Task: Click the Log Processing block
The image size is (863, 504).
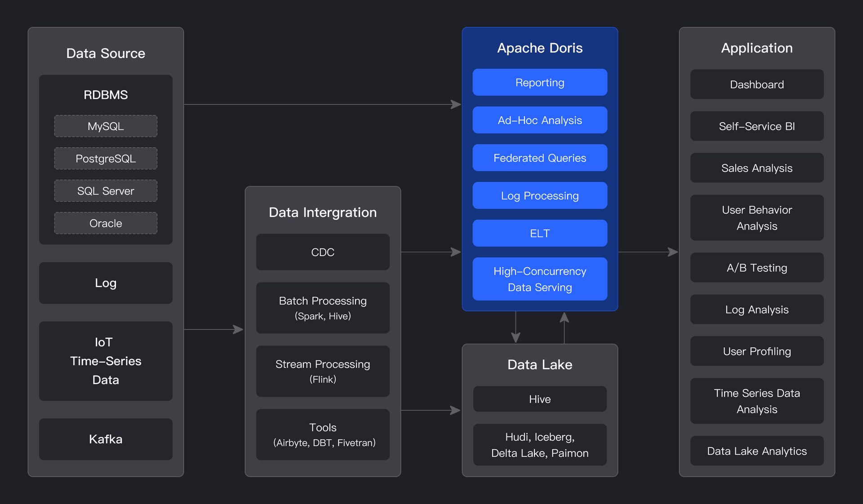Action: 540,195
